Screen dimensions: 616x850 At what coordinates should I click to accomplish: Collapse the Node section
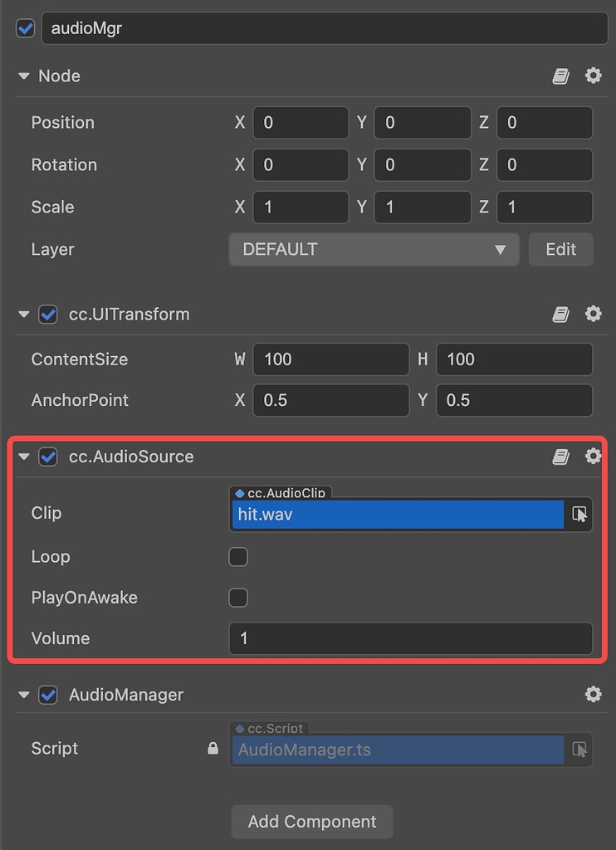[x=23, y=76]
